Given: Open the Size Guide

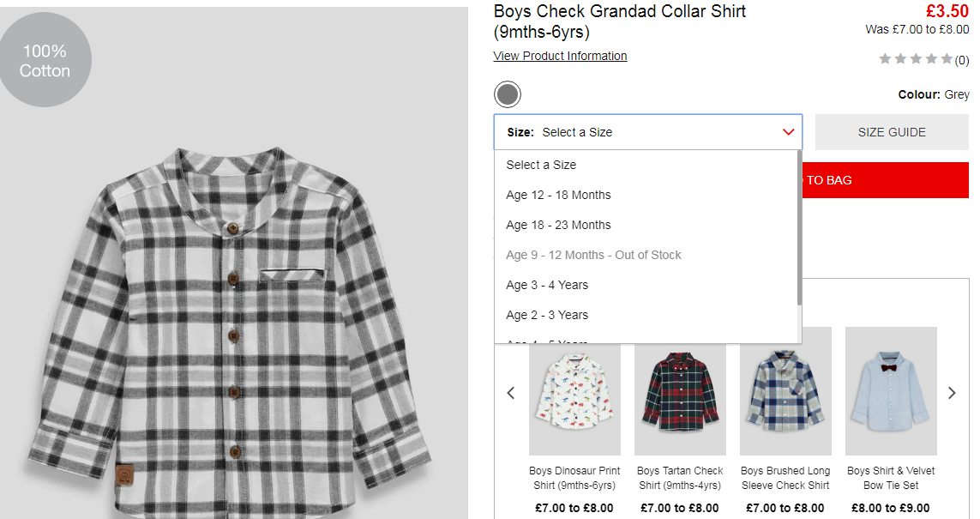Looking at the screenshot, I should [892, 132].
